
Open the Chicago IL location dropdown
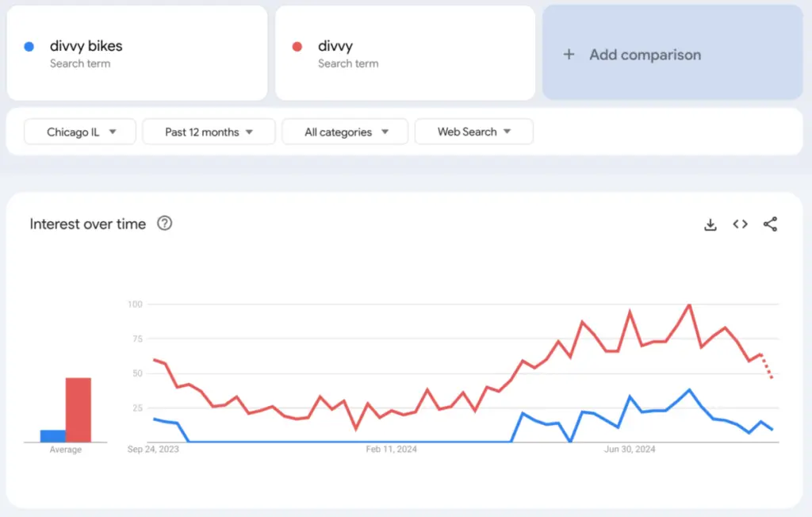[x=80, y=132]
